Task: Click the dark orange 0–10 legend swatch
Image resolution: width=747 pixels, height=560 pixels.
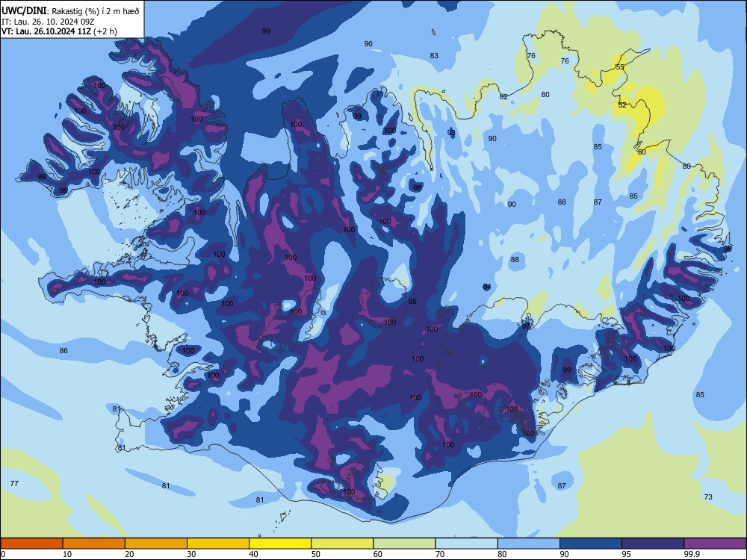Action: point(32,544)
